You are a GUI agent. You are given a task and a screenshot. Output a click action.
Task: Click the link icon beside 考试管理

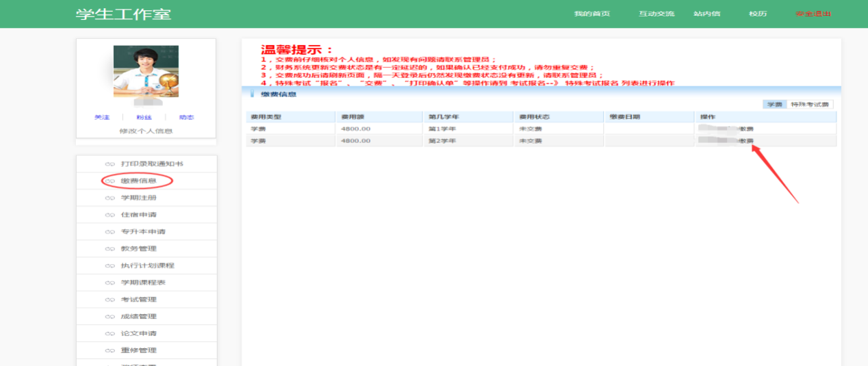click(x=109, y=300)
